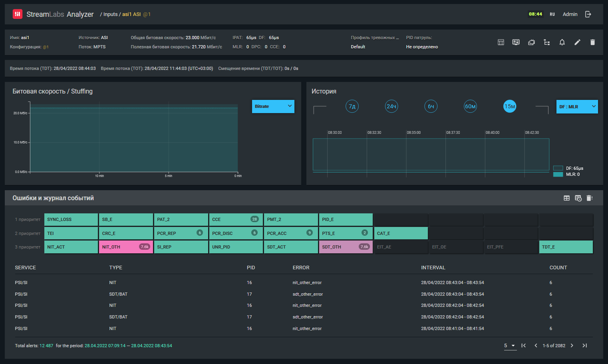
Task: Select the disabled EIT_AE tile
Action: (401, 247)
